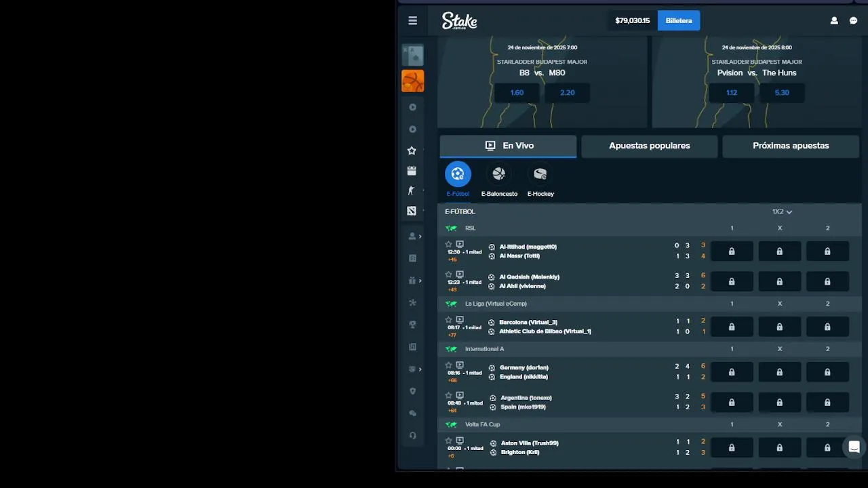Open the B8 vs. M80 match card

point(542,82)
